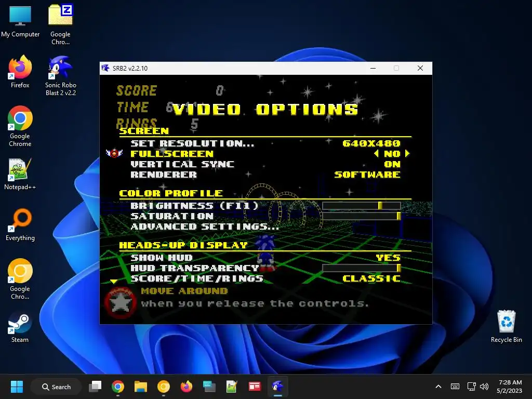The width and height of the screenshot is (532, 399).
Task: Open File Explorer from the taskbar
Action: [140, 387]
